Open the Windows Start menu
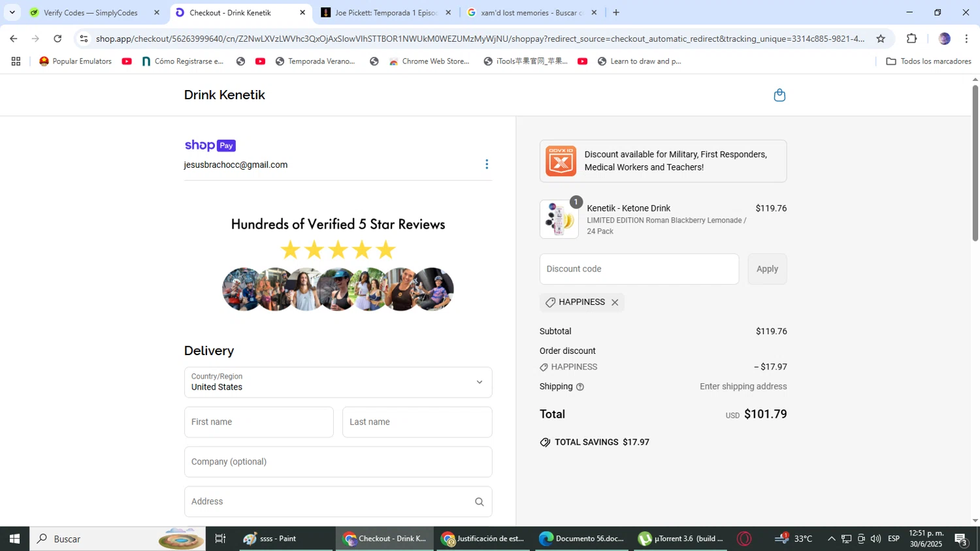980x551 pixels. (14, 539)
